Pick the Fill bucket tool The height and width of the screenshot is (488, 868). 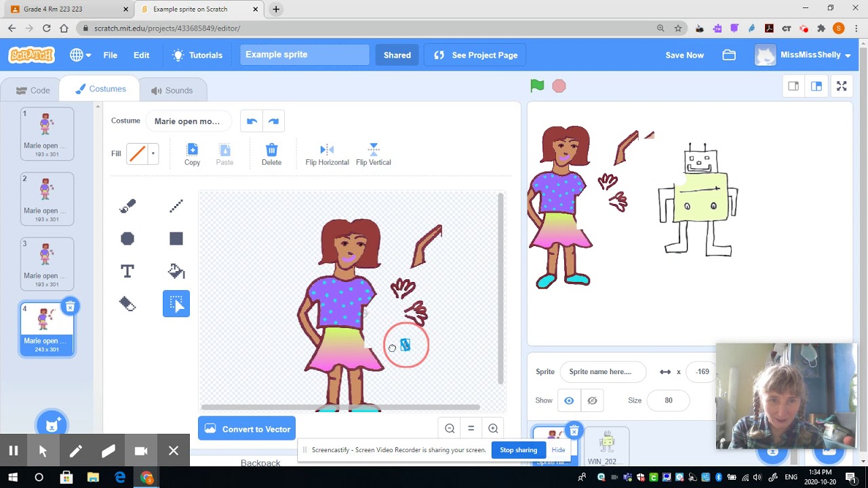[176, 271]
